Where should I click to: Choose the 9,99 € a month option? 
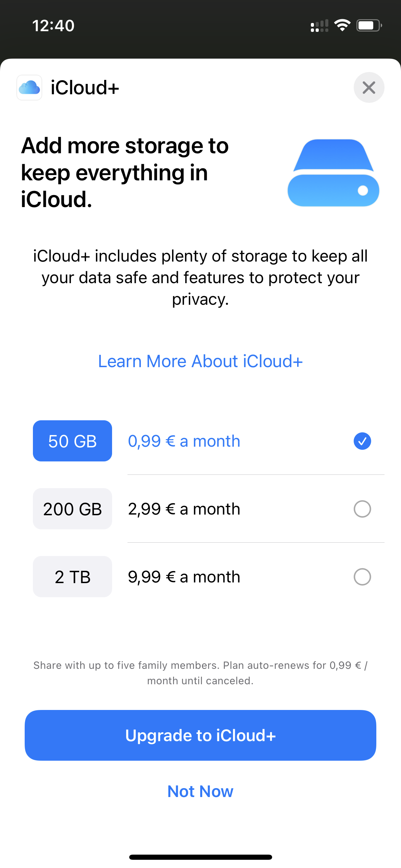click(184, 577)
